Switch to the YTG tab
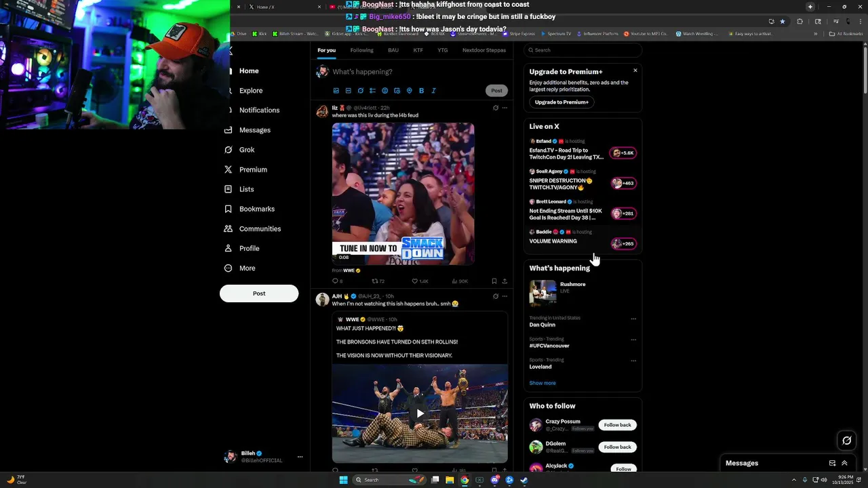Viewport: 868px width, 488px height. coord(443,50)
